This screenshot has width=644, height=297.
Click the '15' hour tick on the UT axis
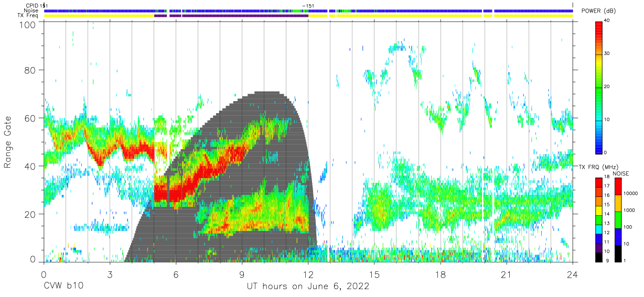pos(374,274)
